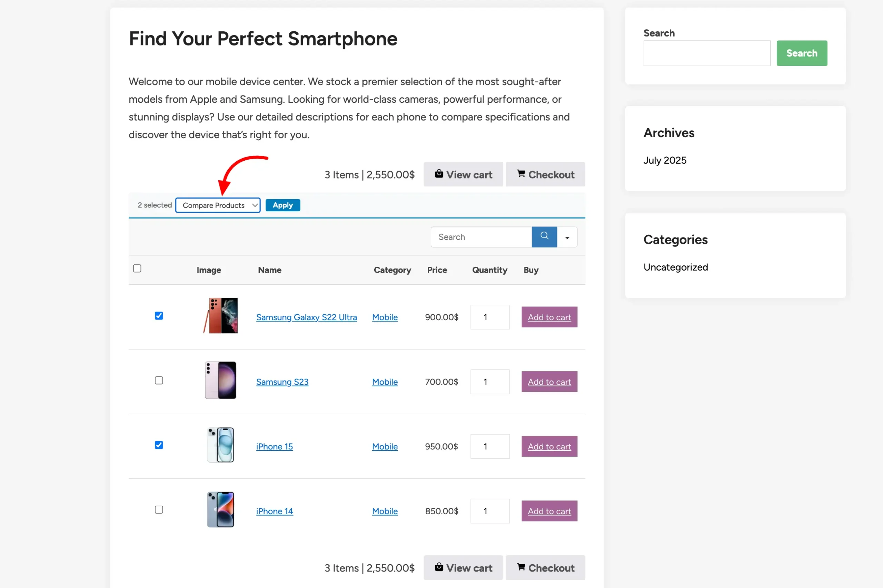This screenshot has width=883, height=588.
Task: Click the 'Find Your Perfect Smartphone' heading
Action: (x=263, y=39)
